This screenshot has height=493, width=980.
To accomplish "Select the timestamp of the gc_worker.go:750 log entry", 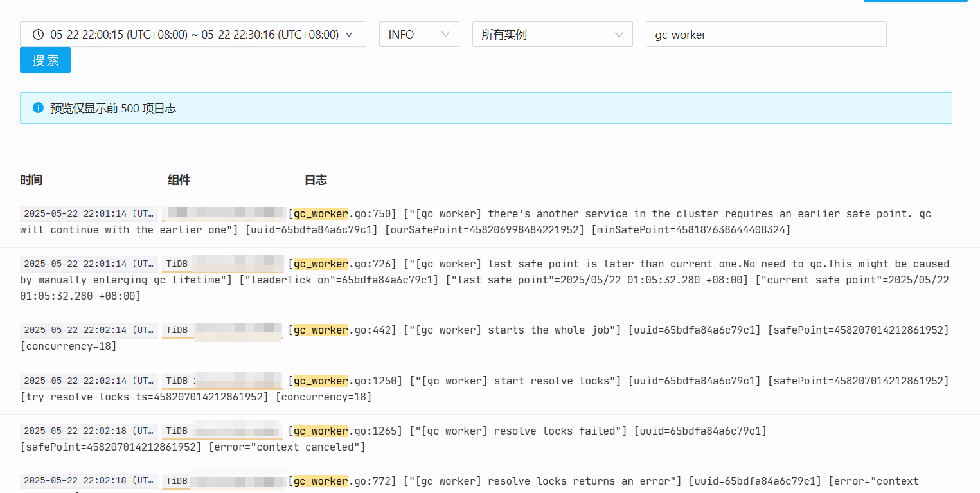I will click(89, 214).
